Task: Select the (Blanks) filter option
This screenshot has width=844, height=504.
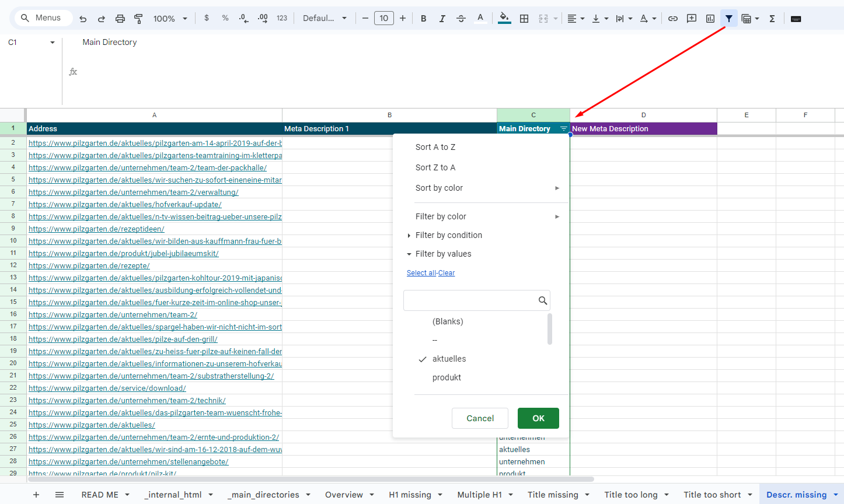Action: [447, 321]
